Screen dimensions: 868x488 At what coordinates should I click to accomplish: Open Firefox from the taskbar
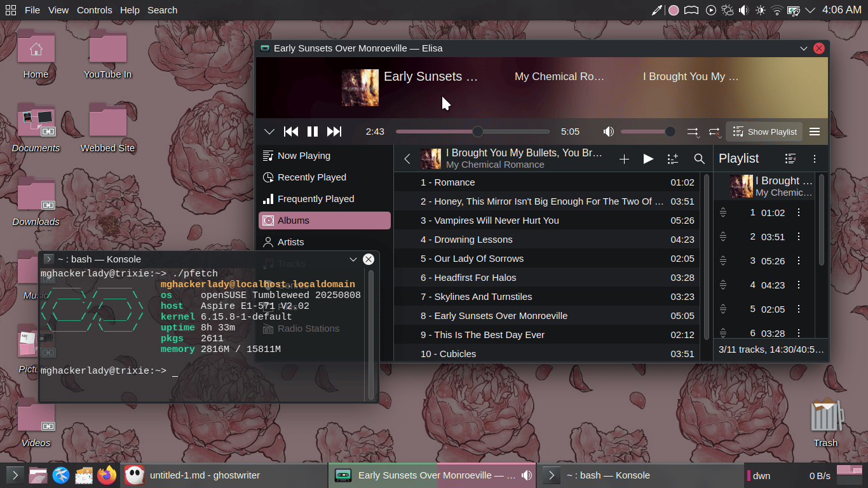tap(107, 475)
